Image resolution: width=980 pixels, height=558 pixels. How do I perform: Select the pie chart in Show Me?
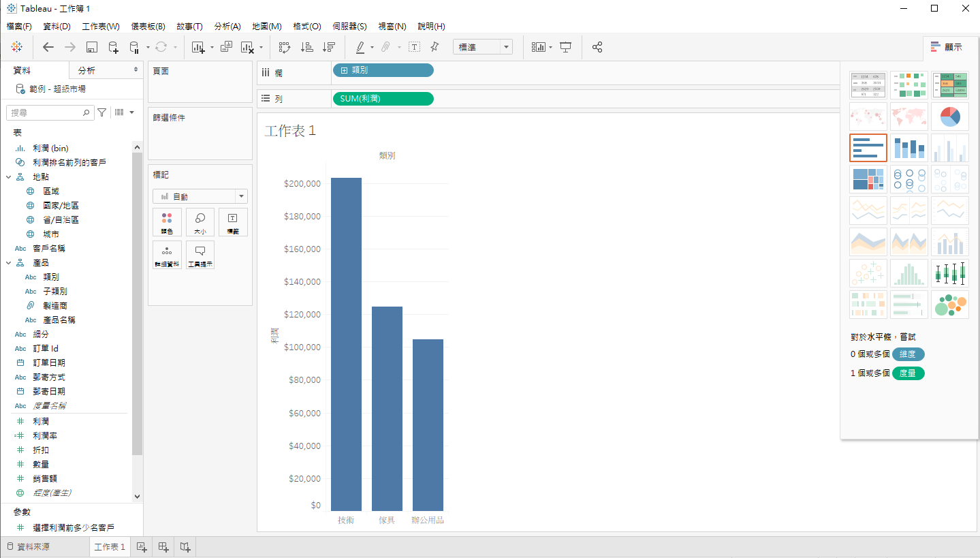click(x=949, y=117)
